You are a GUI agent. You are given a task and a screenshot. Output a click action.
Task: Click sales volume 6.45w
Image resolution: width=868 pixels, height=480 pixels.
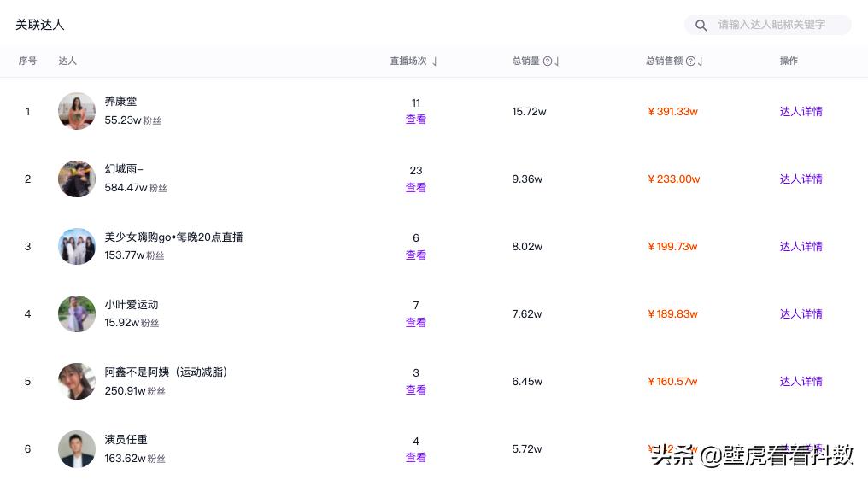(527, 382)
